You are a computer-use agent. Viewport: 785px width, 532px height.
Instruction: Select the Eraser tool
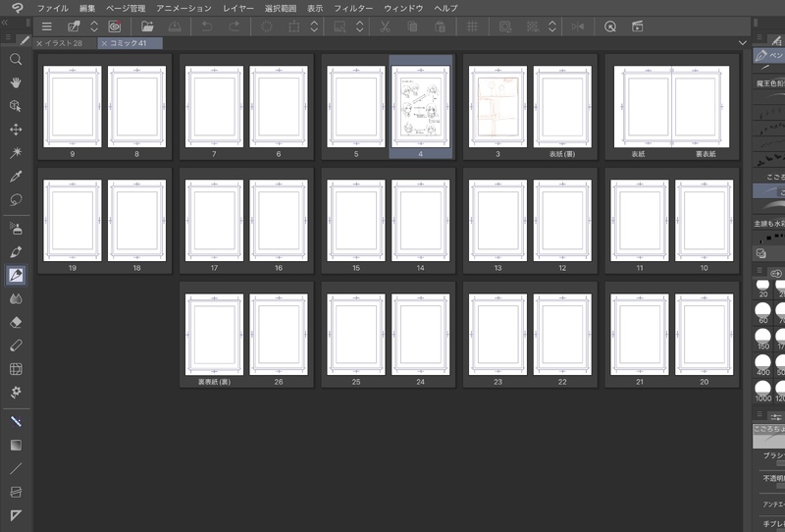tap(16, 322)
